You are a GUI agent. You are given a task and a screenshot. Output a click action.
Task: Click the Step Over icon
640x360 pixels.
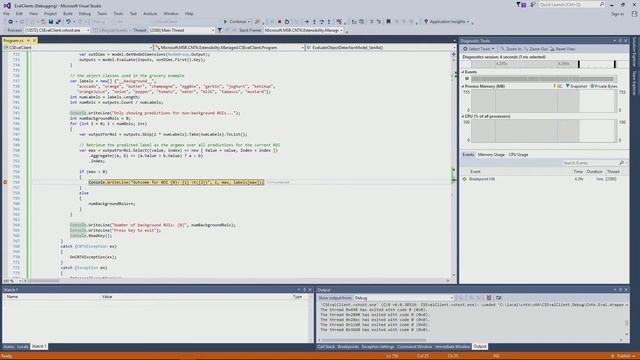(x=322, y=22)
